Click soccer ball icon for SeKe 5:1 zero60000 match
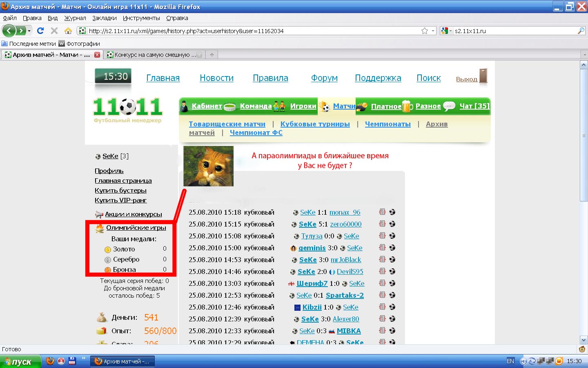This screenshot has height=368, width=588. pyautogui.click(x=392, y=224)
